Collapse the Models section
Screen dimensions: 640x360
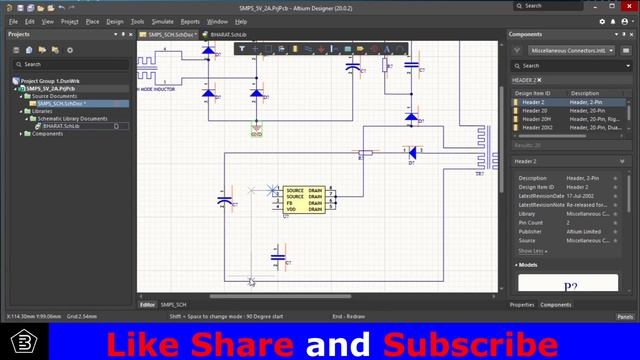(x=516, y=265)
